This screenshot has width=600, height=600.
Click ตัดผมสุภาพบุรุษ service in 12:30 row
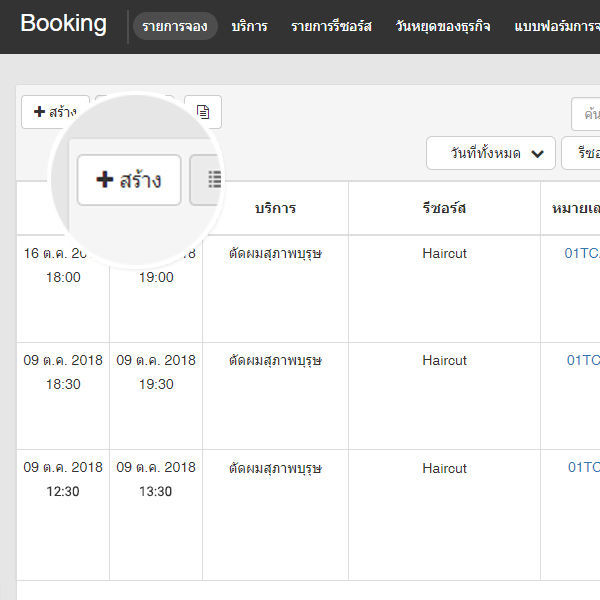tap(276, 468)
